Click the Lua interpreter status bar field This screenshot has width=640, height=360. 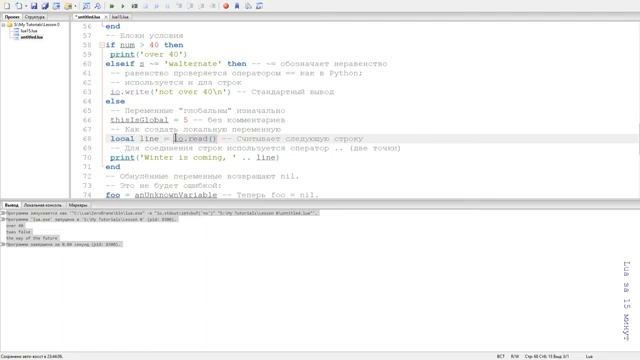[x=589, y=356]
